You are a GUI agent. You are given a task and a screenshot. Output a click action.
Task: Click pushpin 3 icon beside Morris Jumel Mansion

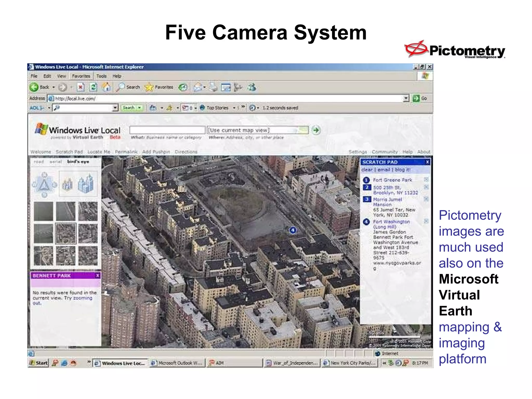tap(367, 199)
